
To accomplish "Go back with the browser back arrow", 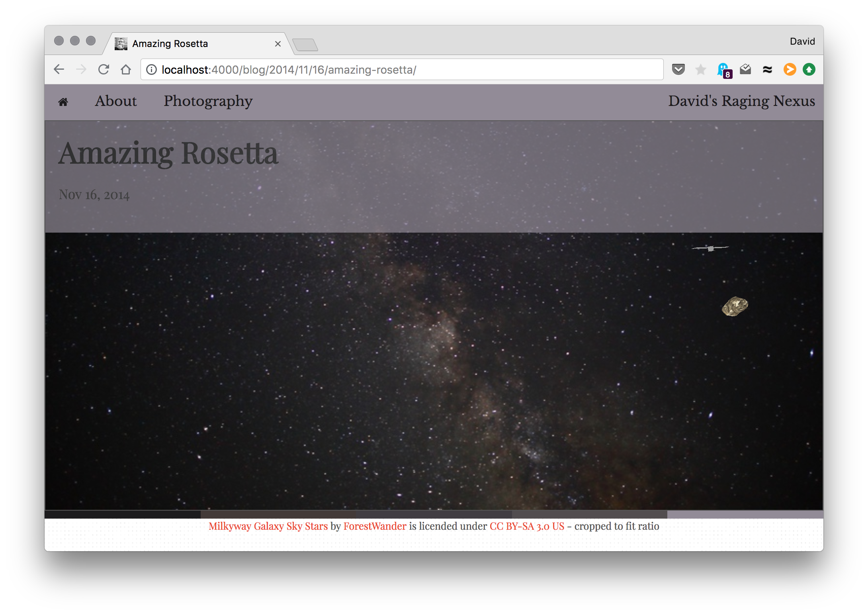I will (59, 69).
